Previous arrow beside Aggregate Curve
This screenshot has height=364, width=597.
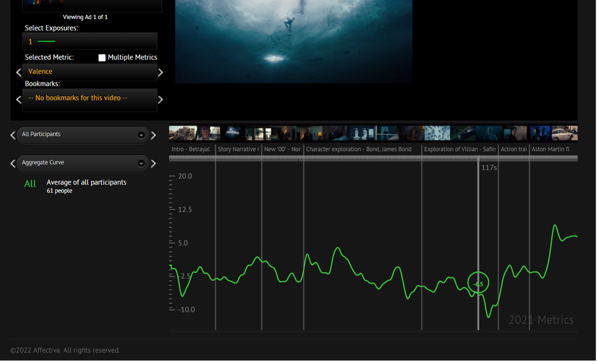(13, 163)
